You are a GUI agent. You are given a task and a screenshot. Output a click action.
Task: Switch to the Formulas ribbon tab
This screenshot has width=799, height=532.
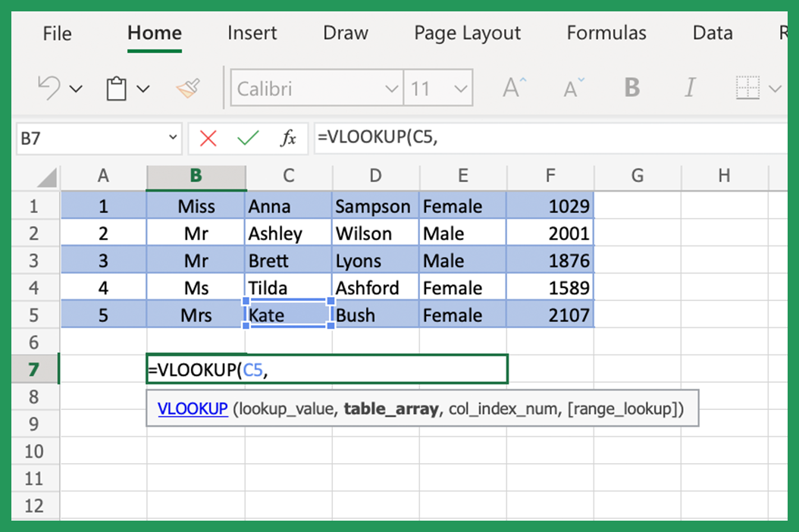[x=606, y=33]
